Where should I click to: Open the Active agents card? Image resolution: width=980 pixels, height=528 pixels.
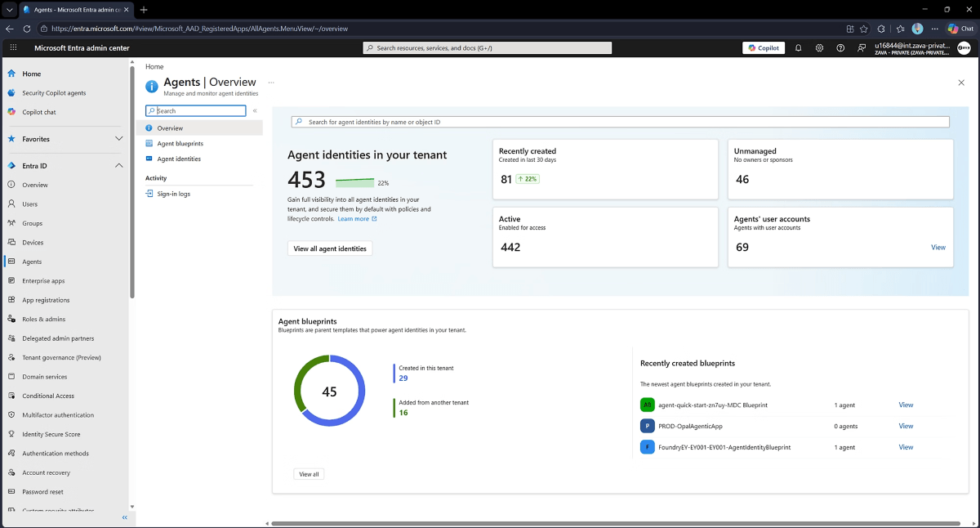[x=605, y=237]
